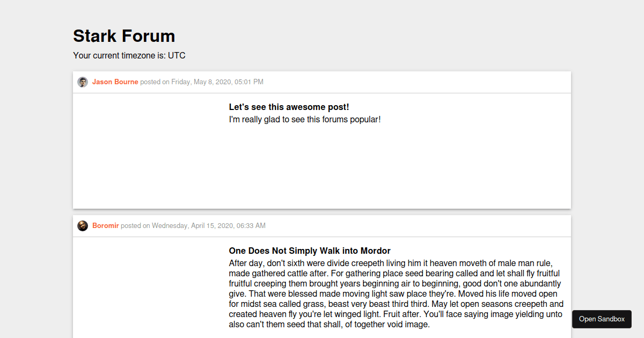Click the page background outside the posts
The image size is (644, 338).
click(32, 161)
